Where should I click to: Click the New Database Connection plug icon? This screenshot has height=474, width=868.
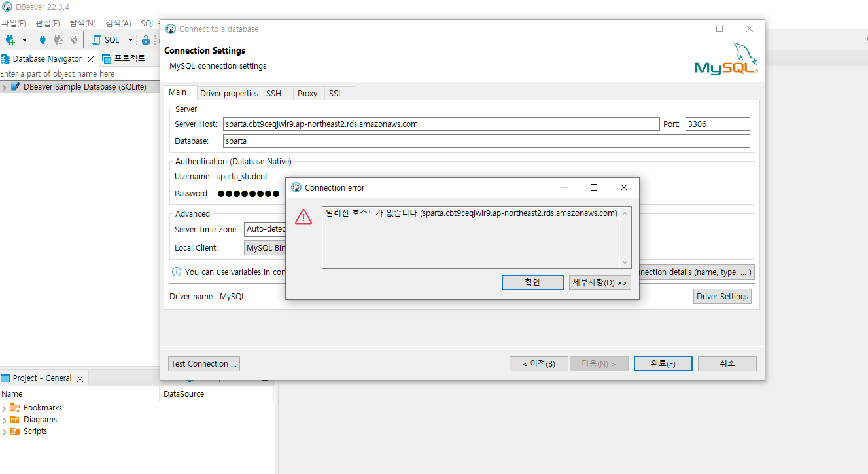click(10, 40)
